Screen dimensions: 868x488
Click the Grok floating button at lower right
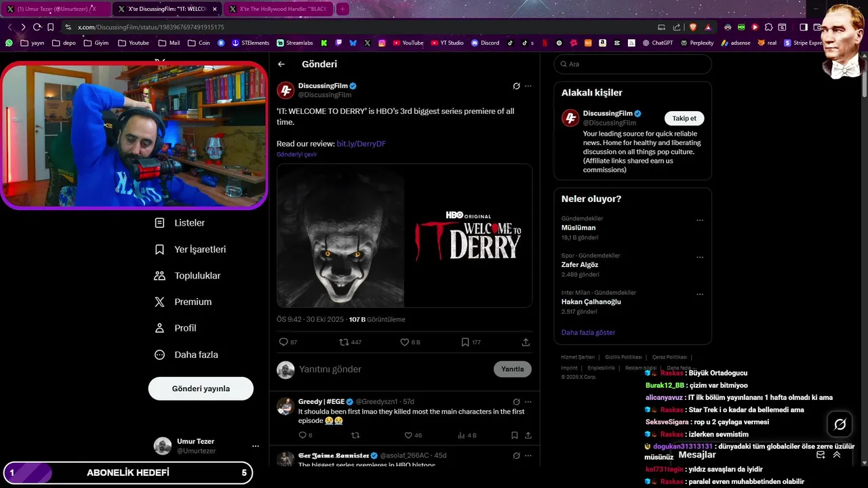click(x=840, y=424)
